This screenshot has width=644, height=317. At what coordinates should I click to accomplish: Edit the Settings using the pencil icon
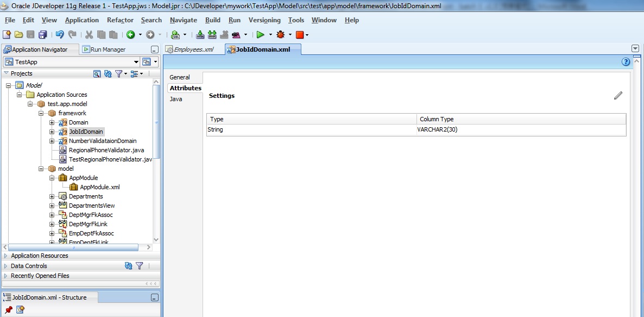(618, 96)
